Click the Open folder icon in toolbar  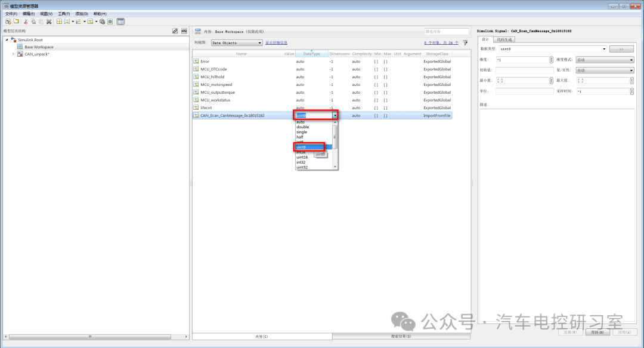click(16, 21)
